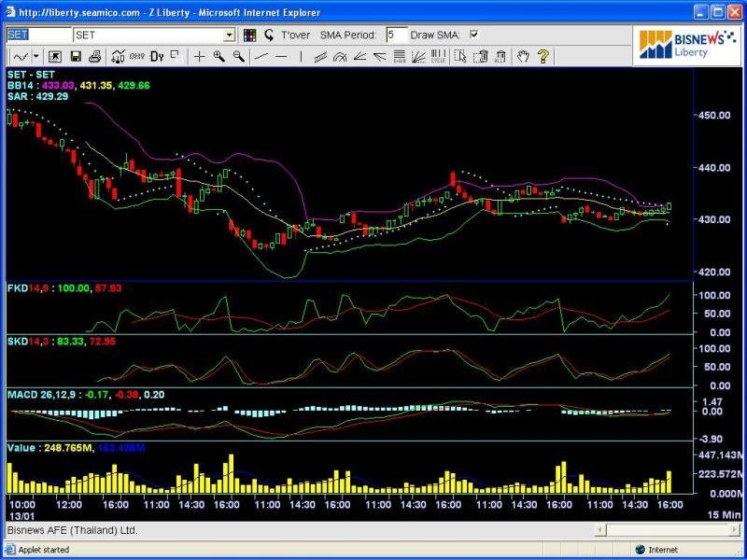
Task: Click the highlighted SET symbol input box
Action: click(x=39, y=35)
